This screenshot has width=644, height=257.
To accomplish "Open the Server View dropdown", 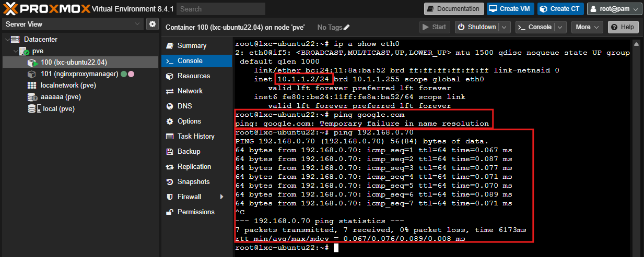I will click(x=73, y=24).
